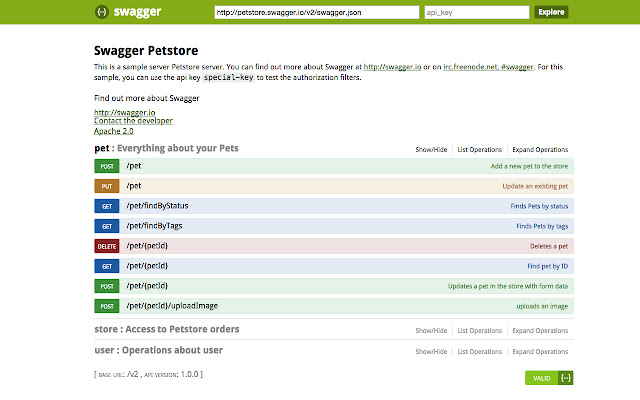Open the http://swagger.io link under Find out more
This screenshot has width=640, height=400.
124,112
